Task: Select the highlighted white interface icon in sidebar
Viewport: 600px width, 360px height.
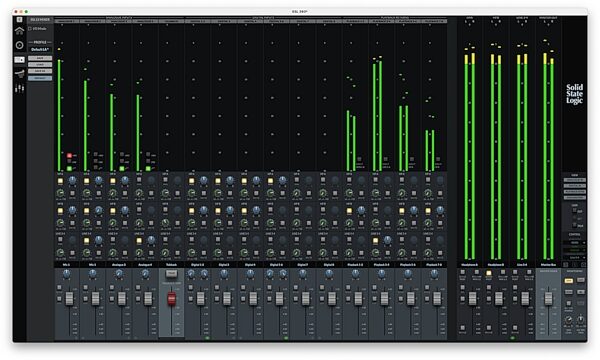Action: click(20, 60)
